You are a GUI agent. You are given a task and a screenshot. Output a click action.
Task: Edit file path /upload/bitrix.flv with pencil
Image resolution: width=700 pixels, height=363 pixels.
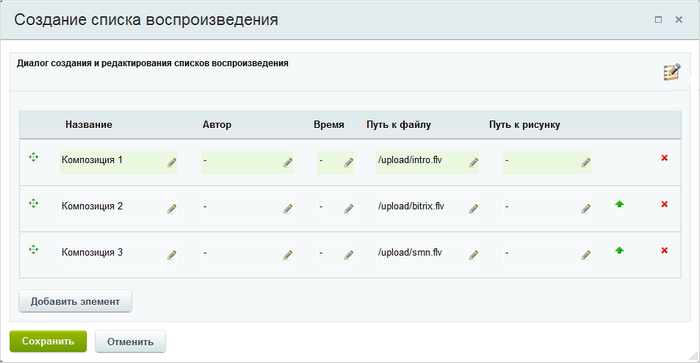[474, 209]
